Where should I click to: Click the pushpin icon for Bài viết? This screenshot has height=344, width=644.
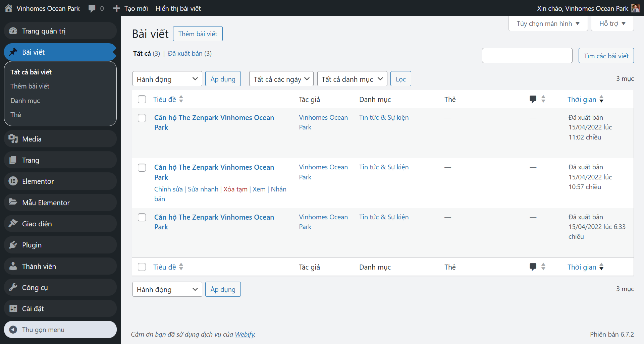pos(13,52)
